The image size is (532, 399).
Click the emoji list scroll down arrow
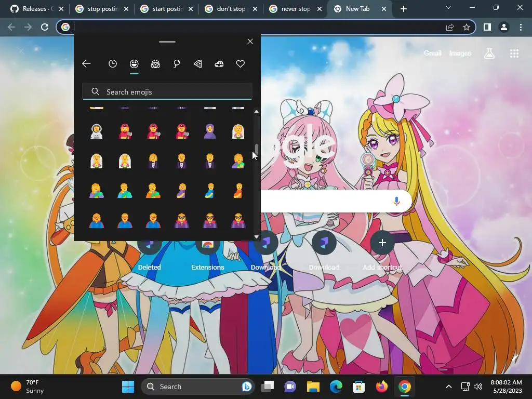click(x=257, y=237)
